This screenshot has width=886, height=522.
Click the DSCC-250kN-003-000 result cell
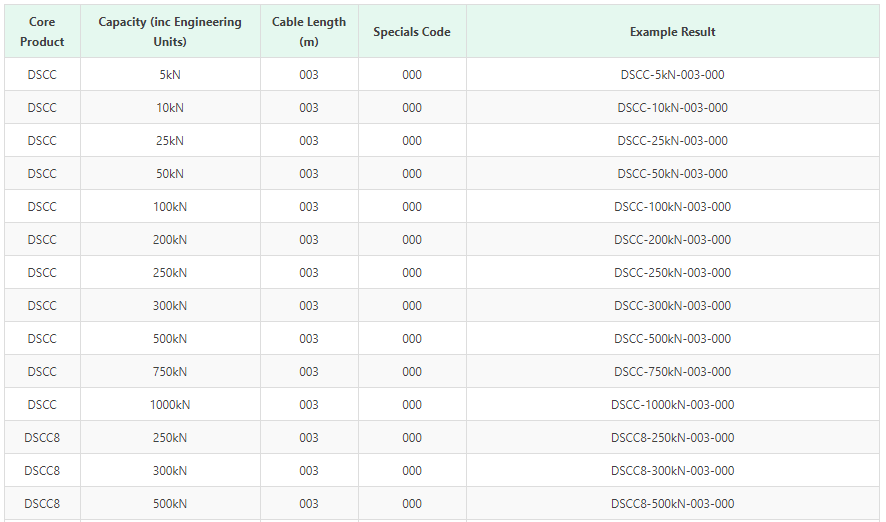click(672, 273)
